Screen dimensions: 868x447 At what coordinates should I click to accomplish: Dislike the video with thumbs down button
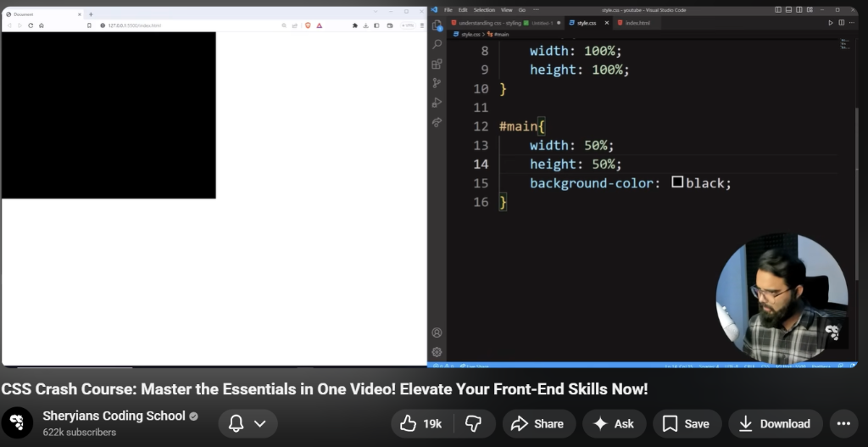474,423
